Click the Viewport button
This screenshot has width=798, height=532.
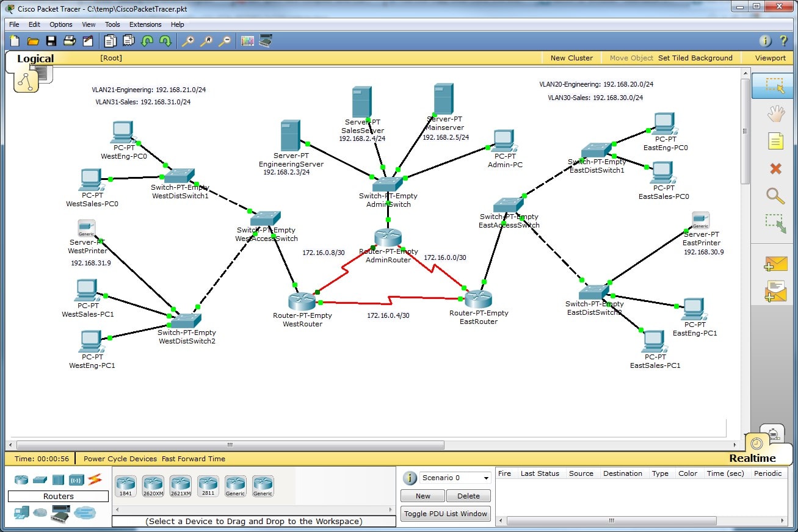pyautogui.click(x=771, y=58)
